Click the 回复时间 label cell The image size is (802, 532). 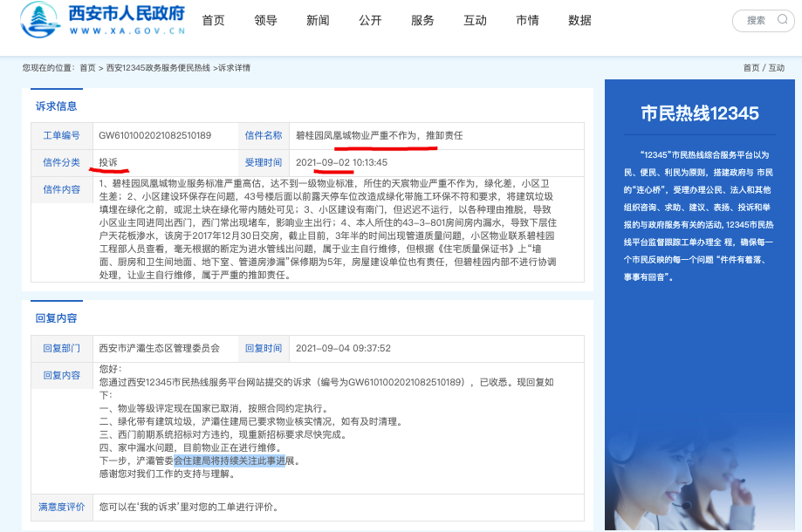click(x=264, y=349)
